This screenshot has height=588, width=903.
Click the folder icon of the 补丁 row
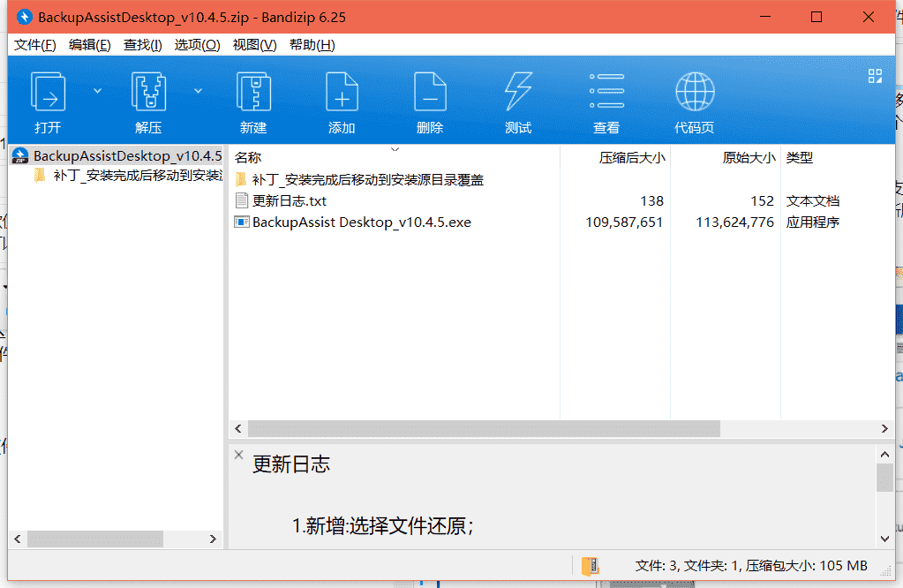point(241,179)
